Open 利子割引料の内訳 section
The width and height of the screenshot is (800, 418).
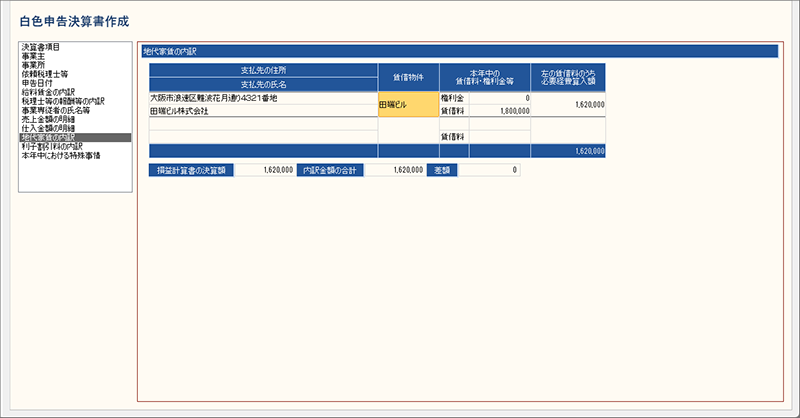point(51,146)
